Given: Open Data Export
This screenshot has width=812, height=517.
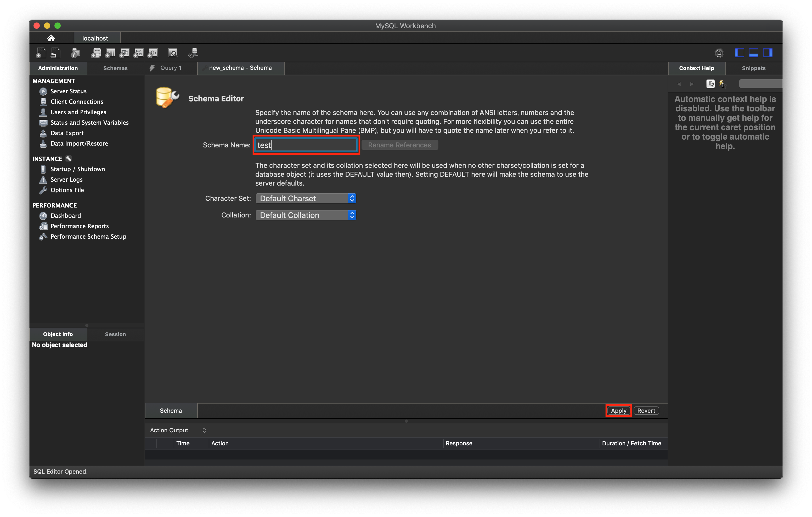Looking at the screenshot, I should pyautogui.click(x=67, y=133).
